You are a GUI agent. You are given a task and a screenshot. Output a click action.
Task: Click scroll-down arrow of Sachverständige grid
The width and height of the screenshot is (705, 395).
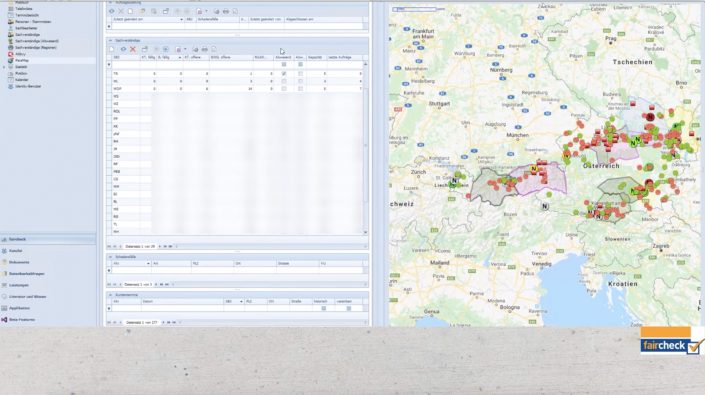click(x=365, y=232)
